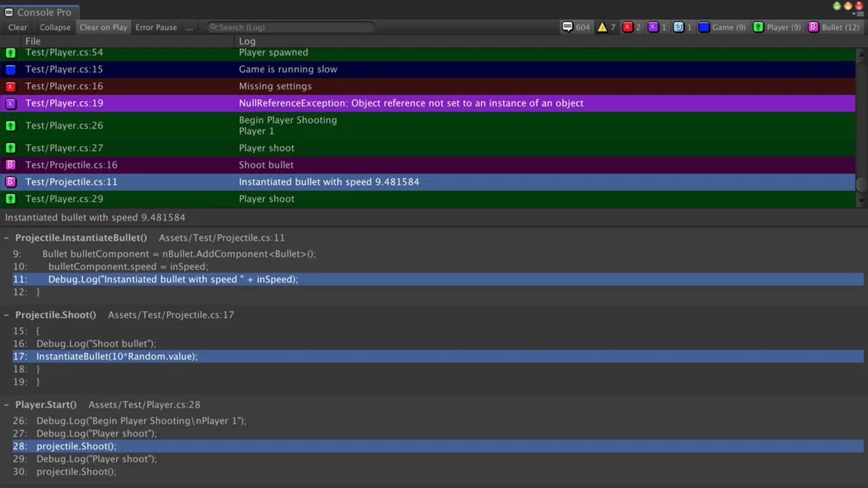Enable Error Pause
Image resolution: width=868 pixels, height=488 pixels.
156,27
